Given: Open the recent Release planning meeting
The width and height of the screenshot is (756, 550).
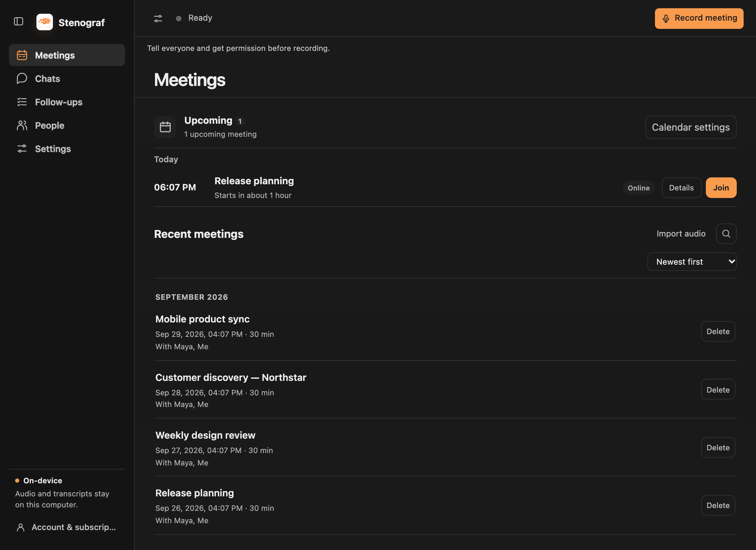Looking at the screenshot, I should click(x=194, y=493).
